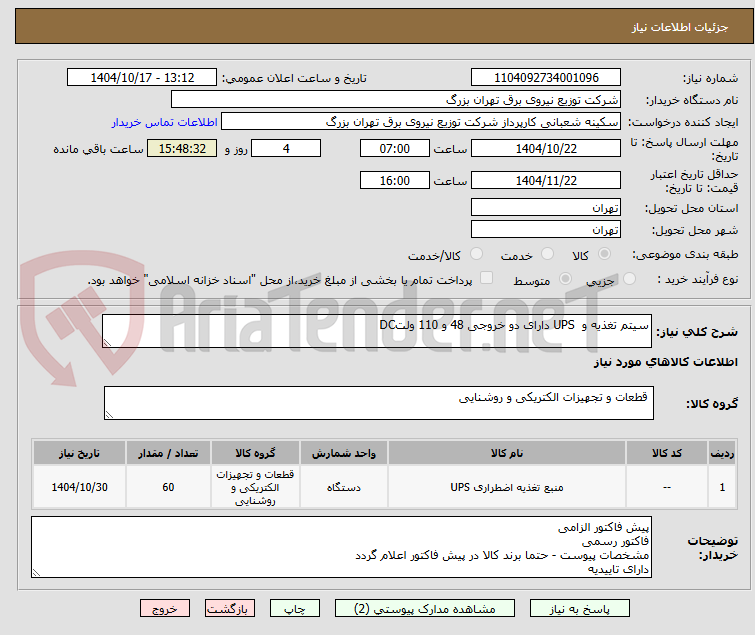Grab resize handle of گروه کالا box
The height and width of the screenshot is (635, 755).
109,415
